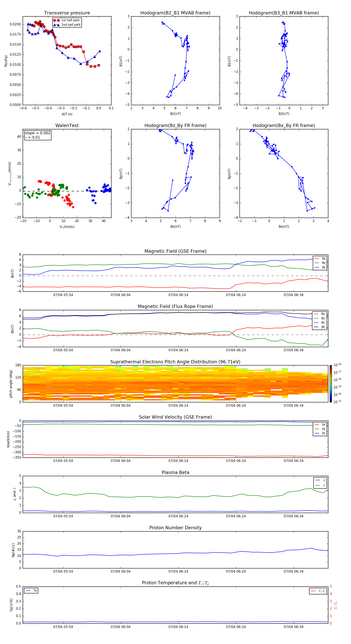Click the 'Transverse pressure' plot title
Image resolution: width=351 pixels, height=644 pixels.
67,13
